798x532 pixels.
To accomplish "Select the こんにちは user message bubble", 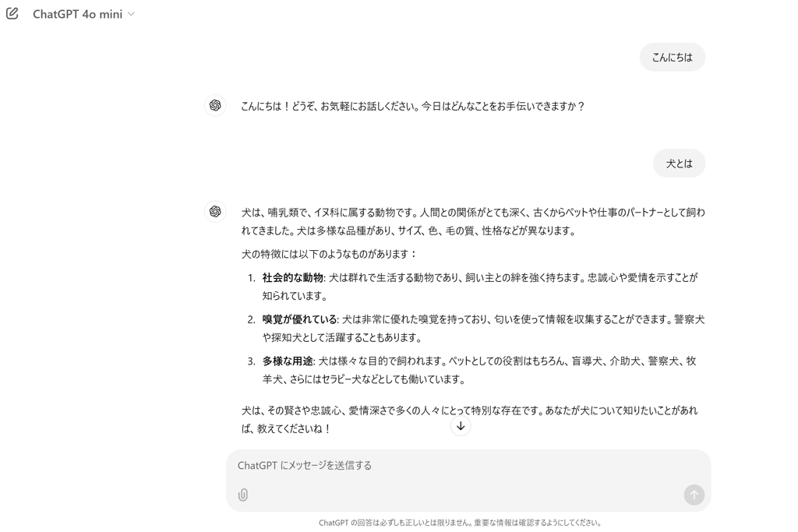I will click(672, 57).
